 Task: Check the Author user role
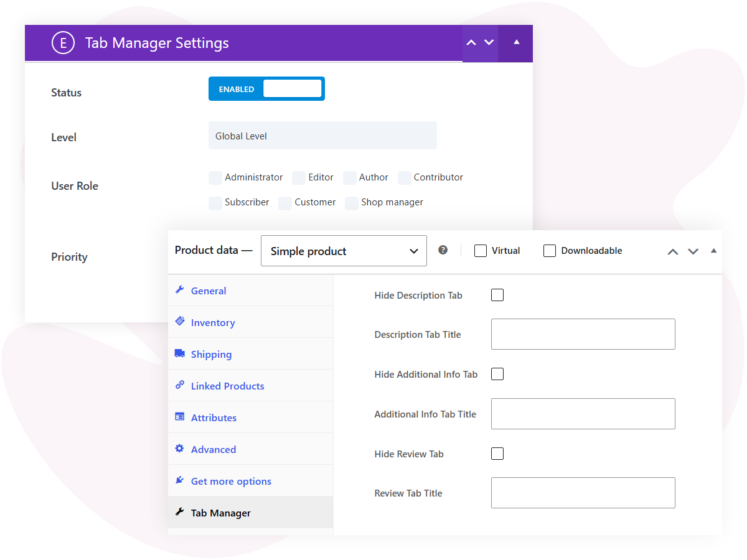coord(350,178)
